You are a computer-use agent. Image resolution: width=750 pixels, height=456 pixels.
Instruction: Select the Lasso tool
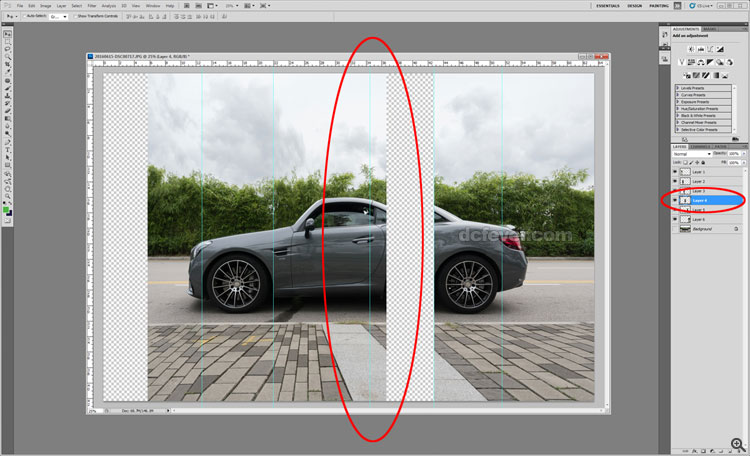(7, 49)
